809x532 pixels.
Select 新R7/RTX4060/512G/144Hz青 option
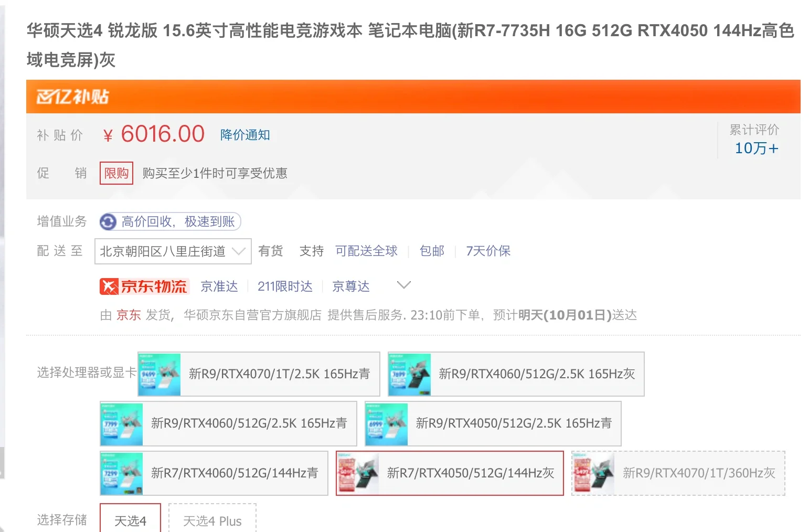(x=214, y=473)
